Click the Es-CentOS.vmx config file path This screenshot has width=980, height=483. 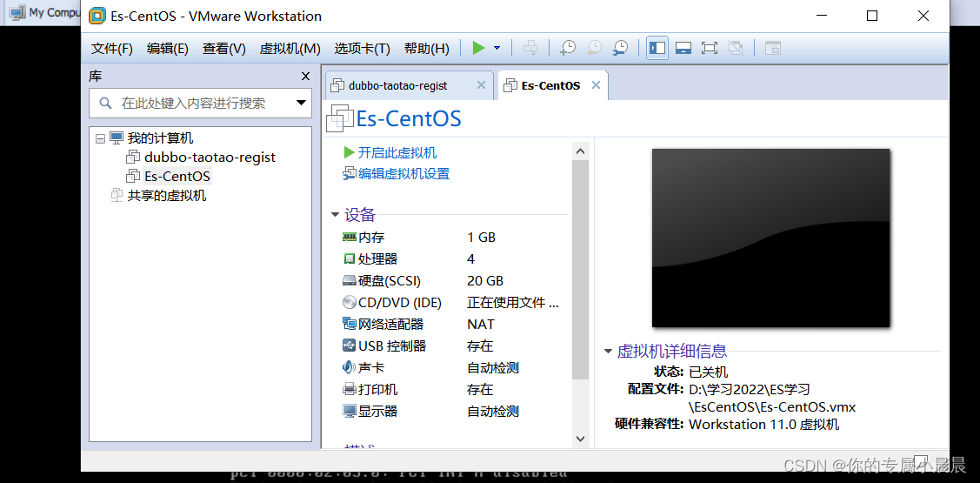pyautogui.click(x=772, y=399)
